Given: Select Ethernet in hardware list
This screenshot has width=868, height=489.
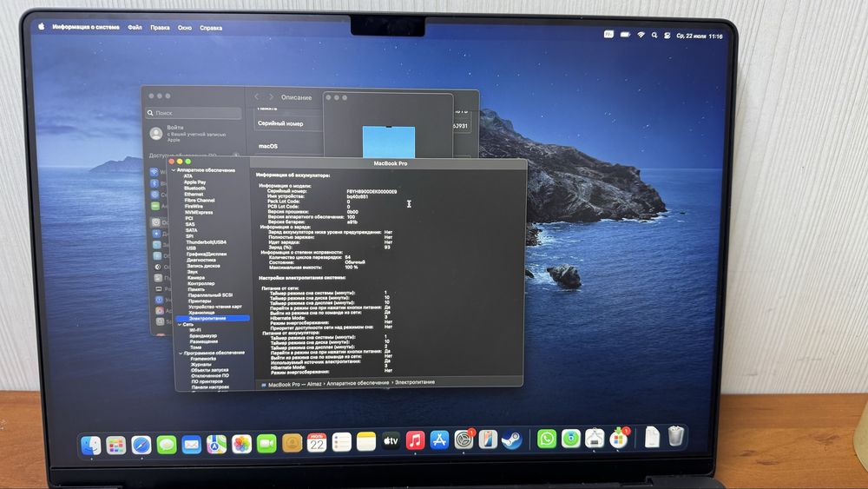Looking at the screenshot, I should pyautogui.click(x=194, y=195).
